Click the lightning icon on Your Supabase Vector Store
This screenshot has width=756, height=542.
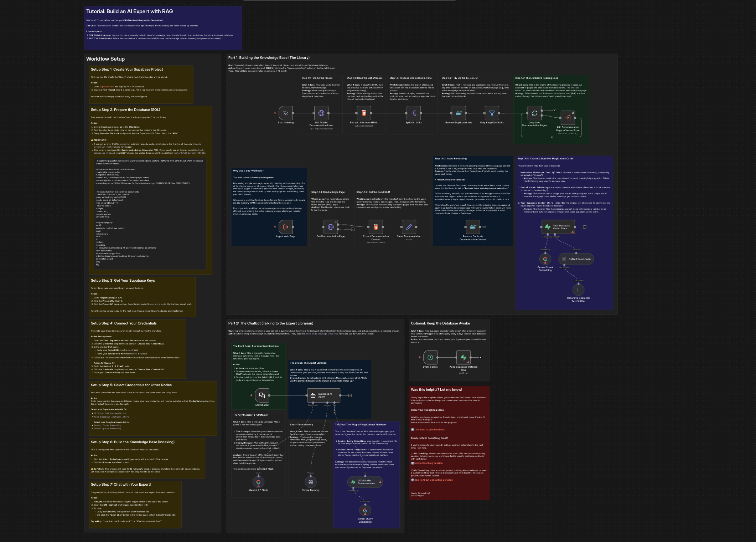click(x=548, y=227)
